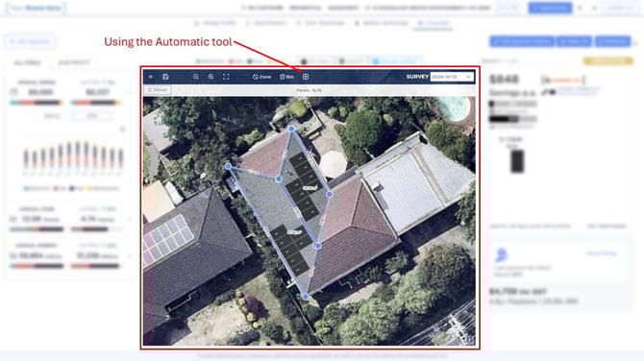Toggle fullscreen view of the map
Screen dimensions: 644x361
(x=226, y=77)
